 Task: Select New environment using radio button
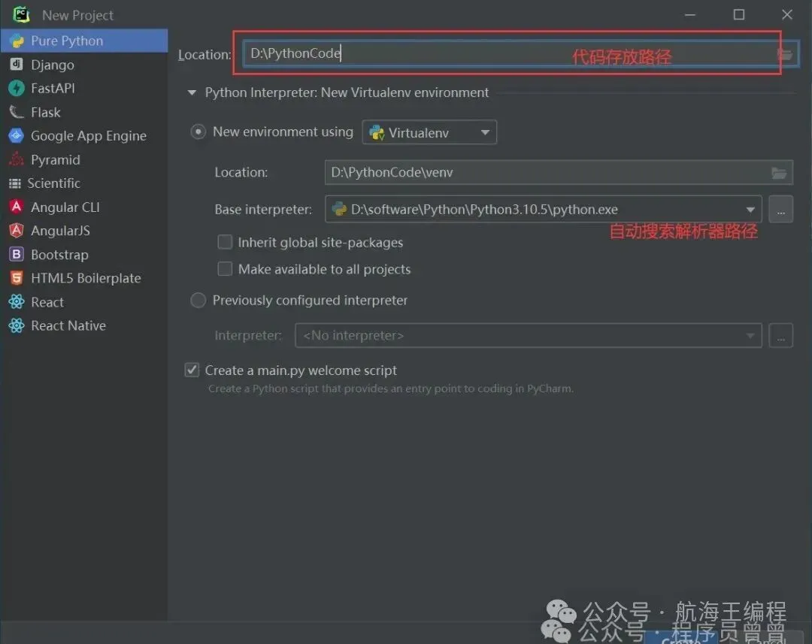pyautogui.click(x=198, y=132)
